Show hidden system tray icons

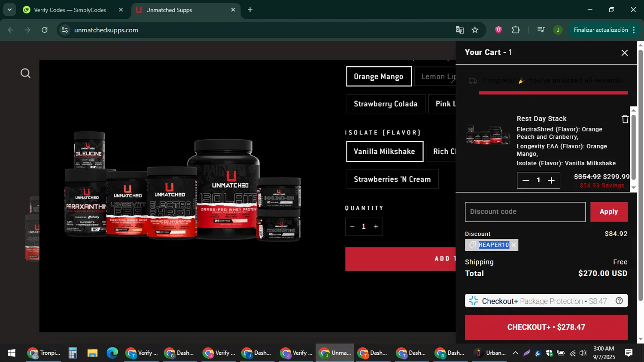click(515, 353)
